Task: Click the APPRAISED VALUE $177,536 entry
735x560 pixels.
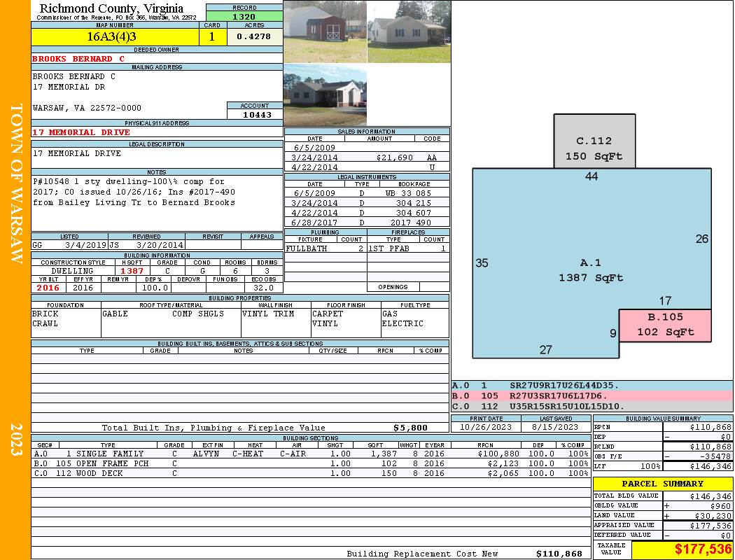Action: [663, 525]
